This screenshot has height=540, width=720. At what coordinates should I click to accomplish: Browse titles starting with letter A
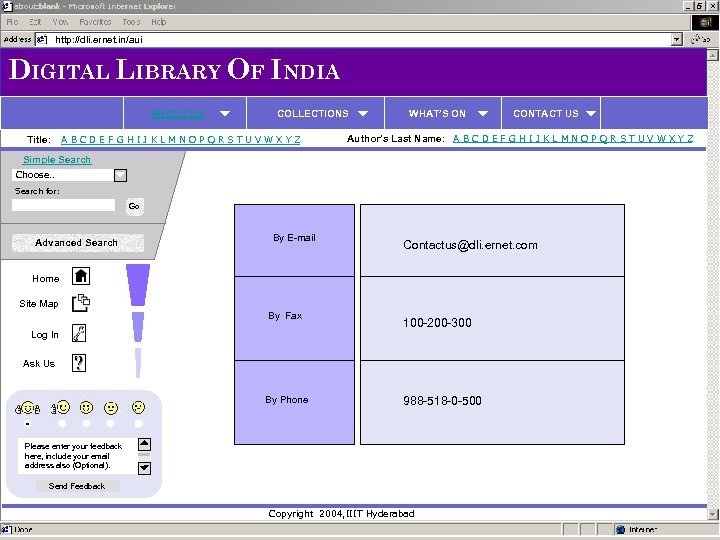click(64, 140)
